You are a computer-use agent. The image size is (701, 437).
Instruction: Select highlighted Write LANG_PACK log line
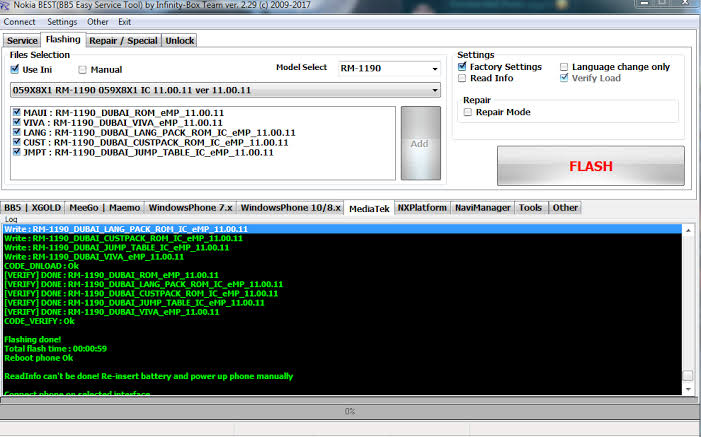coord(342,229)
